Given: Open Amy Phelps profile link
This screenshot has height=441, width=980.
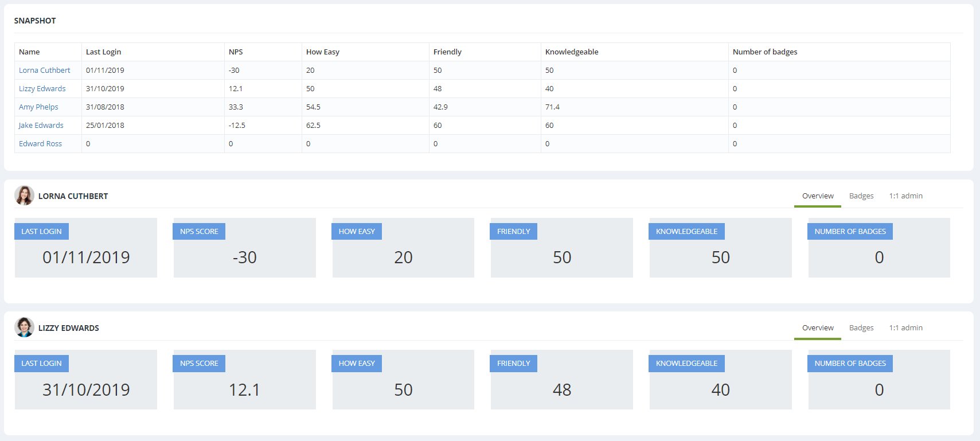Looking at the screenshot, I should [x=38, y=107].
